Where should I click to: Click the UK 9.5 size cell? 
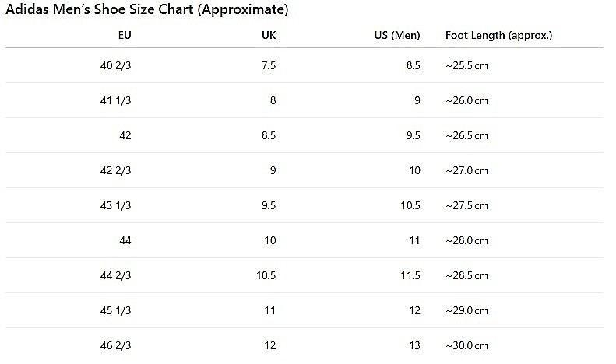tap(269, 205)
